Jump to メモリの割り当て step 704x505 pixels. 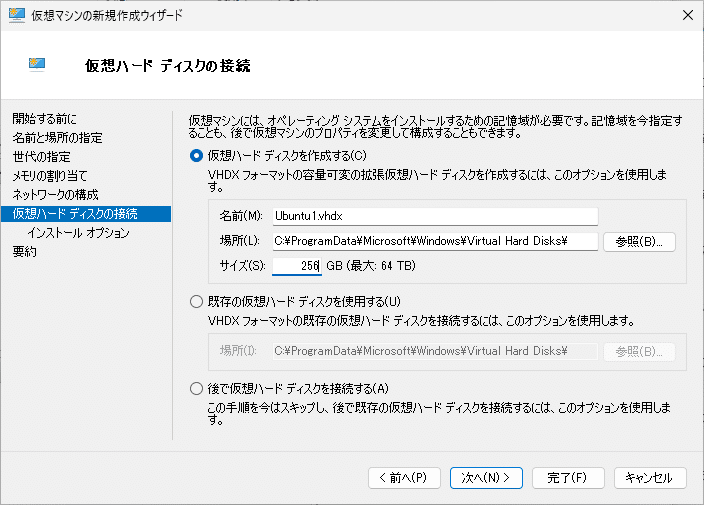coord(49,176)
